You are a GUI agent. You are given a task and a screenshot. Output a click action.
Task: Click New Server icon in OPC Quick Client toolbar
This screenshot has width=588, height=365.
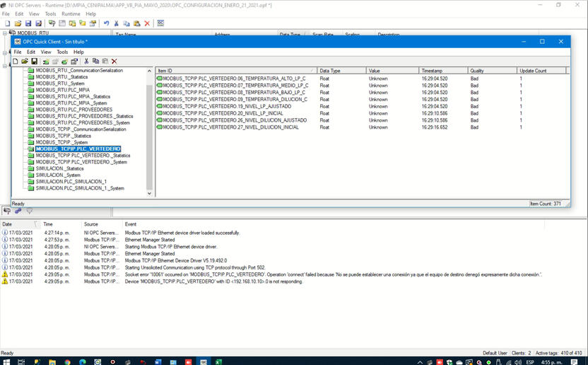click(46, 62)
